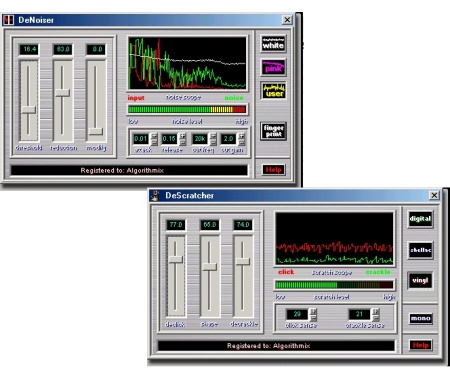Image resolution: width=450 pixels, height=380 pixels.
Task: Close the DeNoiser window
Action: 287,20
